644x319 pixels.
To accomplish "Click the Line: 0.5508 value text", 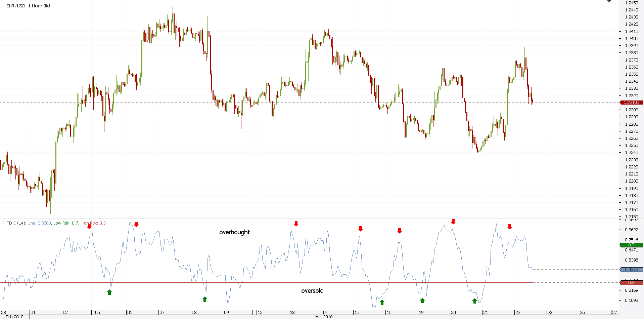I will click(x=38, y=223).
